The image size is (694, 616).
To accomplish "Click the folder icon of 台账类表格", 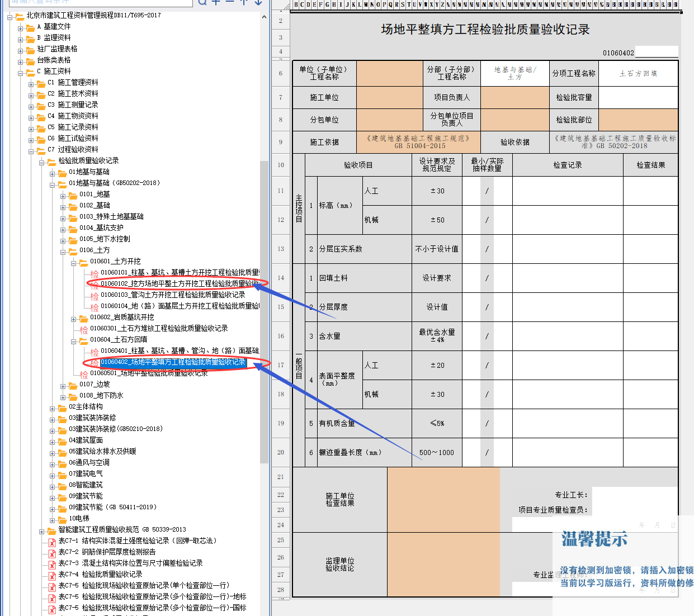I will [30, 61].
